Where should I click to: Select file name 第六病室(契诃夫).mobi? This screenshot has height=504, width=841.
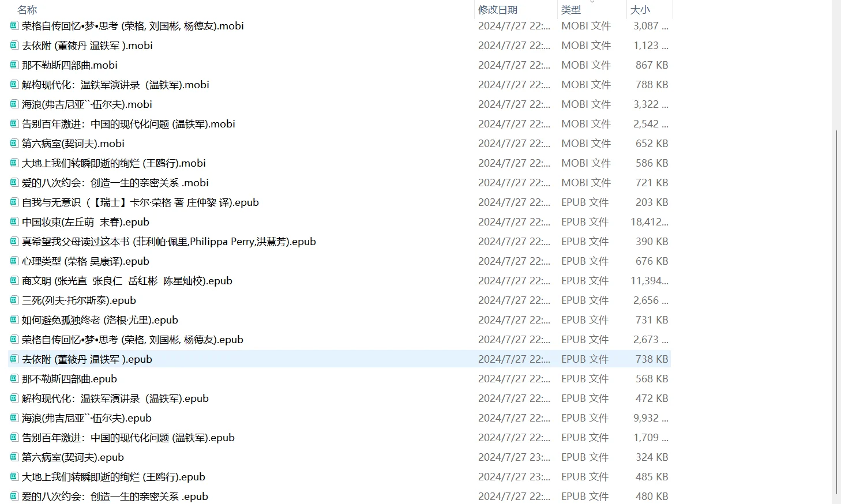(x=73, y=144)
